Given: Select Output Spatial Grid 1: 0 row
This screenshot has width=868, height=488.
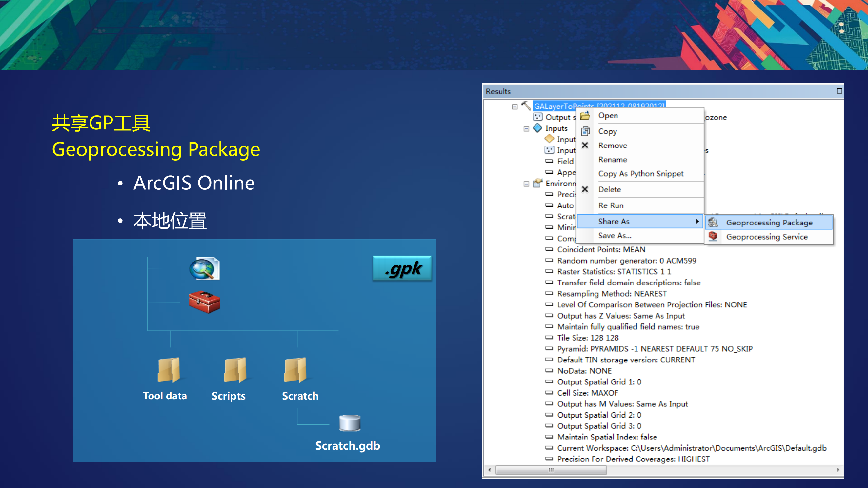Looking at the screenshot, I should 599,381.
